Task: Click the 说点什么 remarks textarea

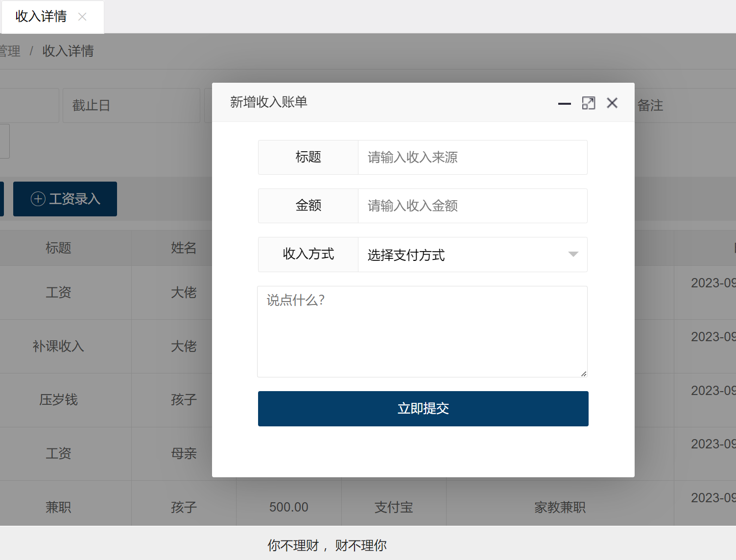Action: (x=422, y=331)
